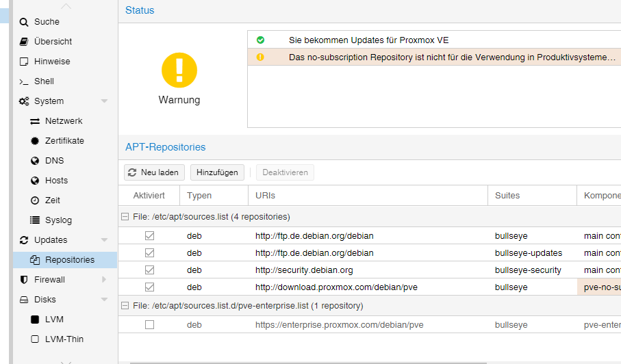Click the Deaktivieren button
621x364 pixels.
point(285,172)
